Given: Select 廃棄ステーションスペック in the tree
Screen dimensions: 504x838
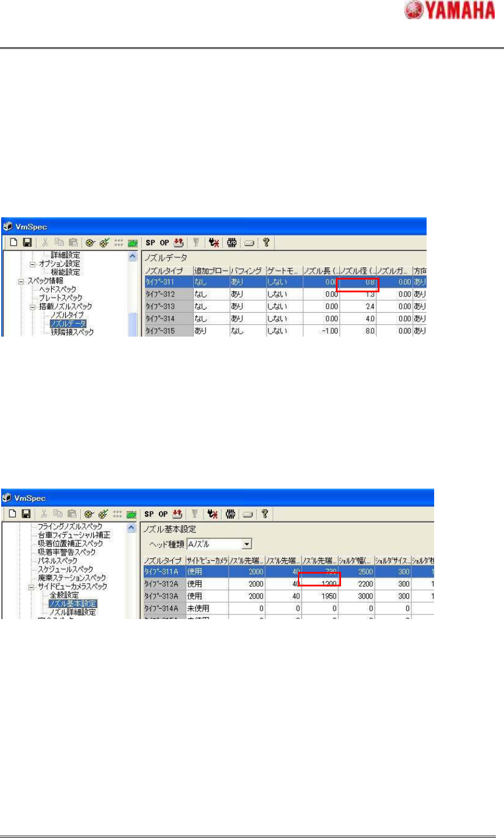Looking at the screenshot, I should click(x=70, y=578).
